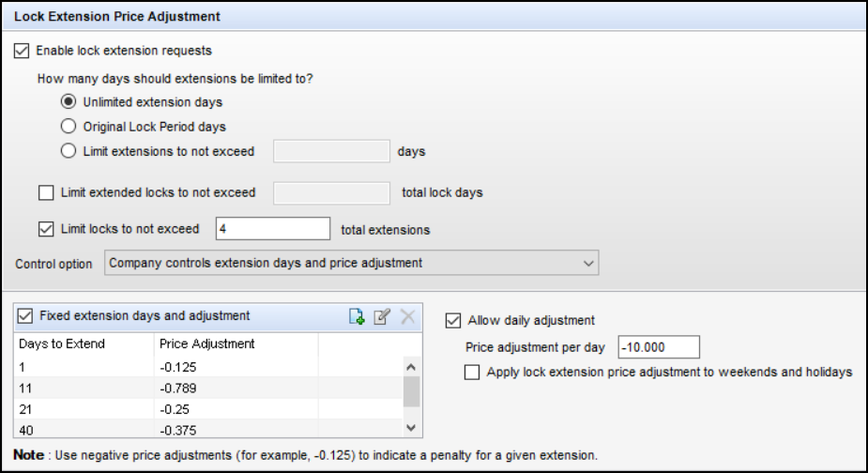Click scroll down arrow in extension table
The image size is (868, 473).
(411, 428)
